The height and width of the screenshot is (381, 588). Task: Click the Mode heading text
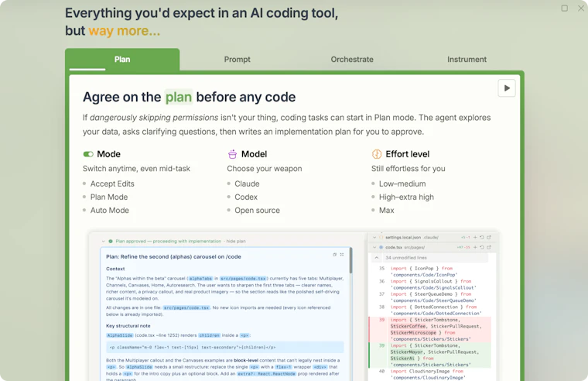tap(109, 154)
